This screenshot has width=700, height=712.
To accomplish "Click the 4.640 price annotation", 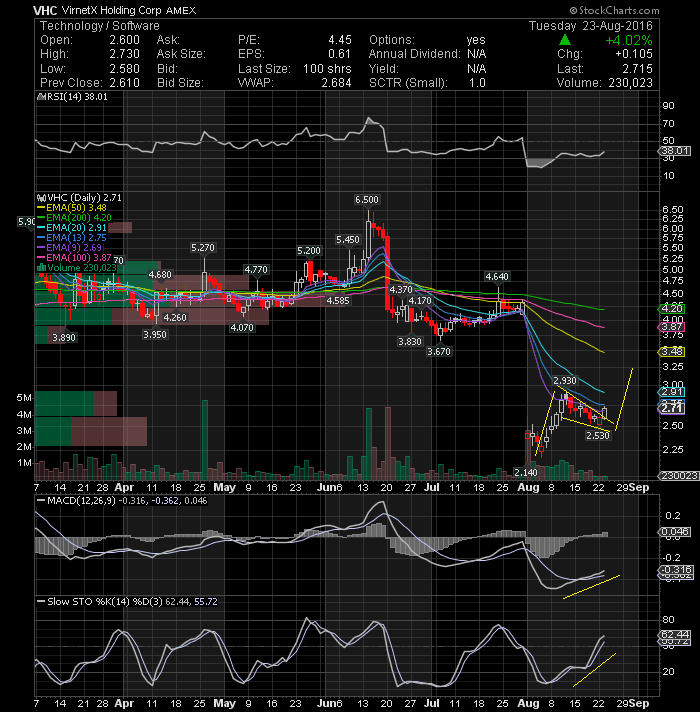I will coord(497,277).
